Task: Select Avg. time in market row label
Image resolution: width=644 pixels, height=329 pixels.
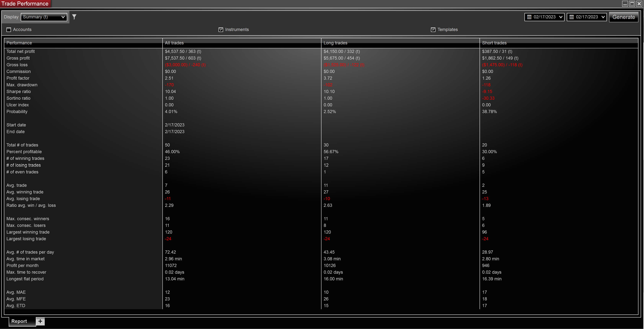Action: (25, 259)
